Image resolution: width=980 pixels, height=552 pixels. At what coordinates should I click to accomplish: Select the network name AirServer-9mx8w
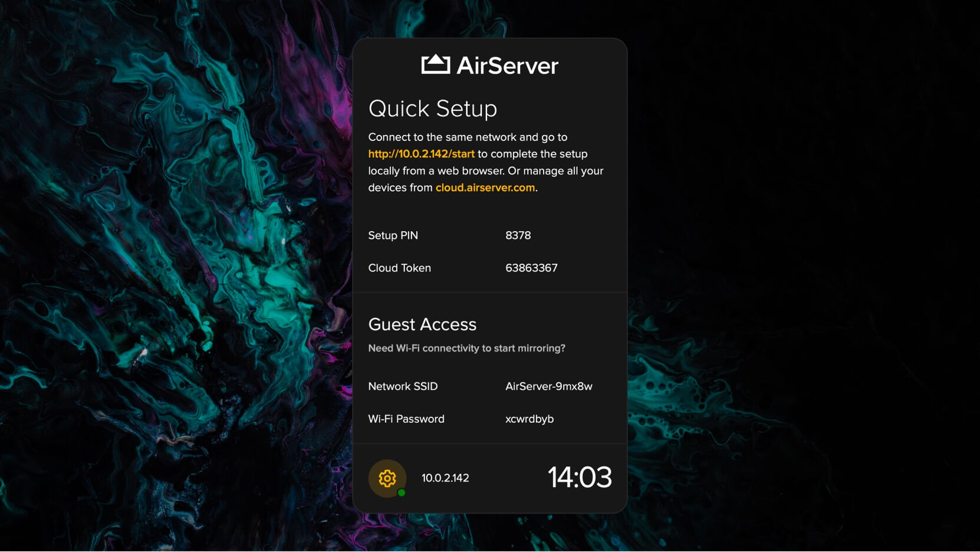pyautogui.click(x=548, y=386)
